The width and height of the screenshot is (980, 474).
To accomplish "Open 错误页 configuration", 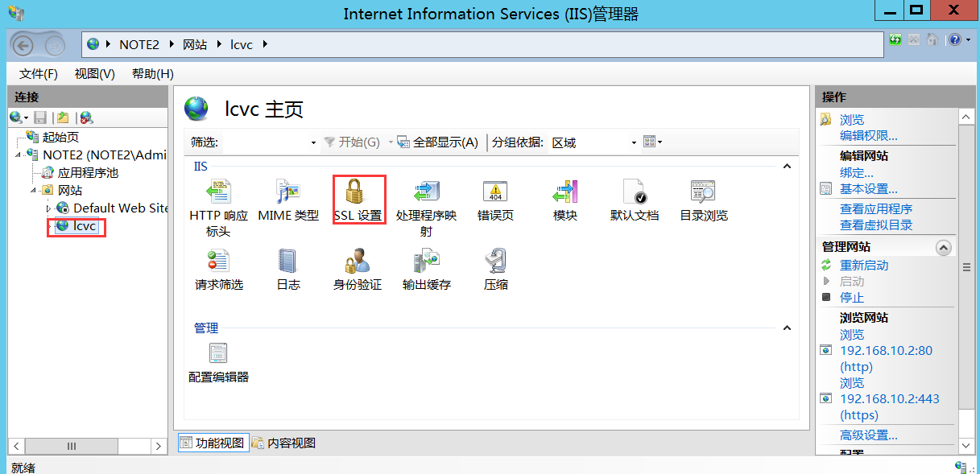I will coord(494,199).
